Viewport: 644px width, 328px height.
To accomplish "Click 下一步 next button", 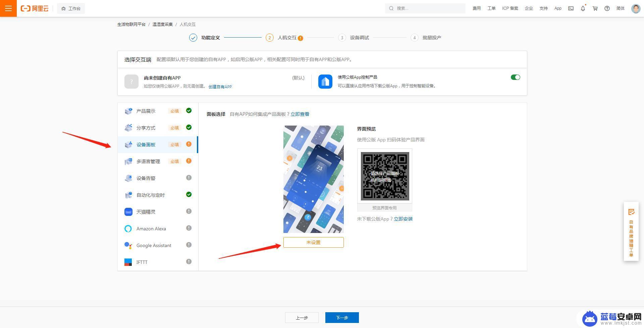I will click(x=342, y=318).
